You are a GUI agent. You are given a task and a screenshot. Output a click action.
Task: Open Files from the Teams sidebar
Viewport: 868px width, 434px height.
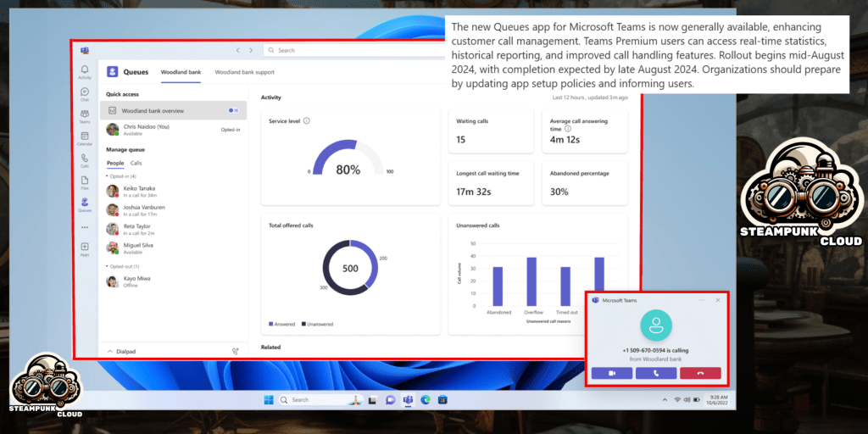85,181
